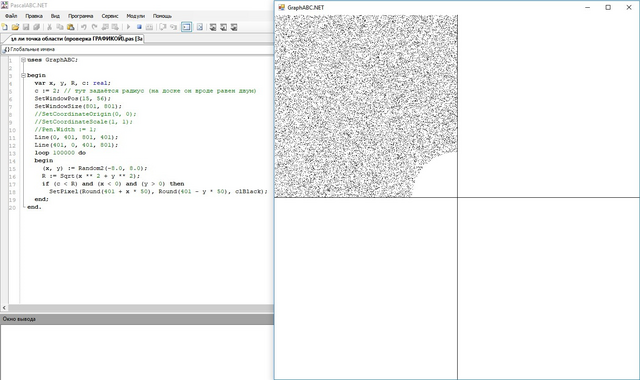Undo the last edit via toolbar arrow
640x380 pixels.
(84, 27)
